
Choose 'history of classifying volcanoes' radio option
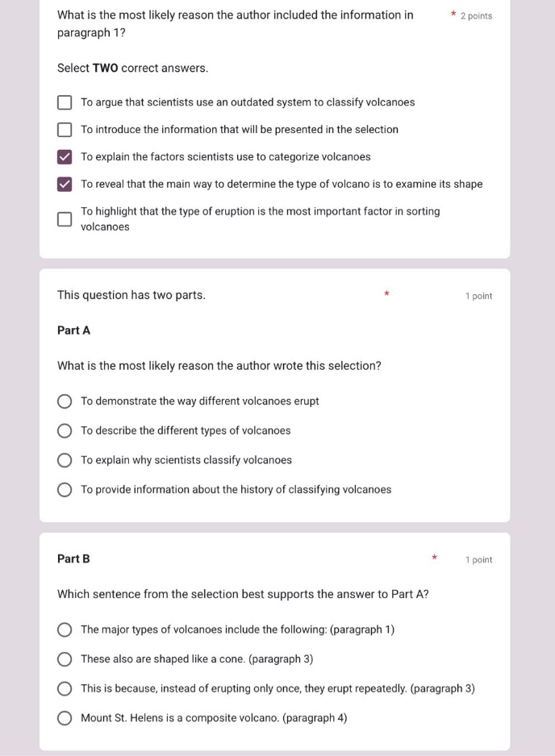coord(65,490)
